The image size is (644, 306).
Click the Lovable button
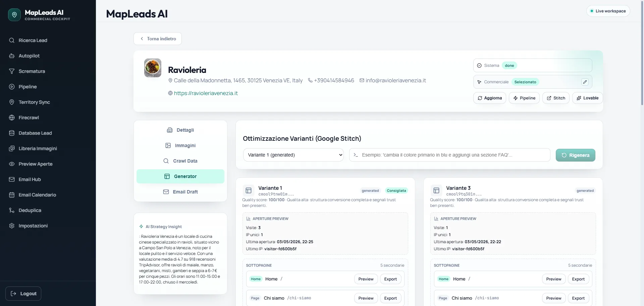point(587,98)
